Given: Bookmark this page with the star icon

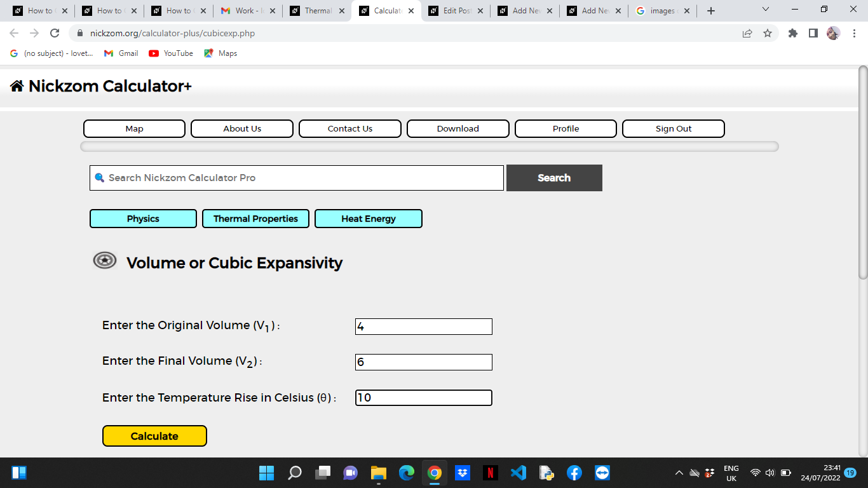Looking at the screenshot, I should [768, 33].
